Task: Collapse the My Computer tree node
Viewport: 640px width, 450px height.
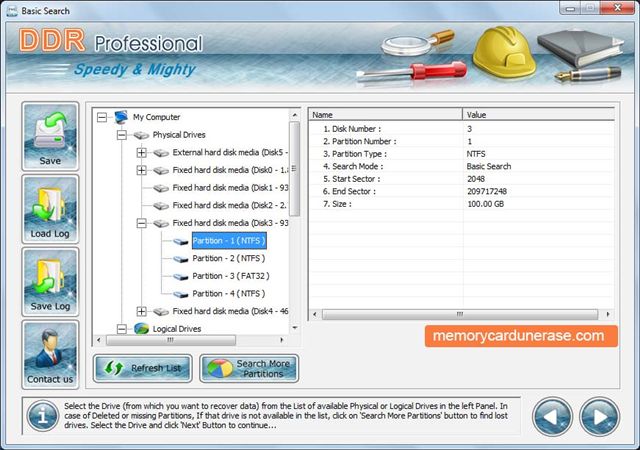Action: 102,118
